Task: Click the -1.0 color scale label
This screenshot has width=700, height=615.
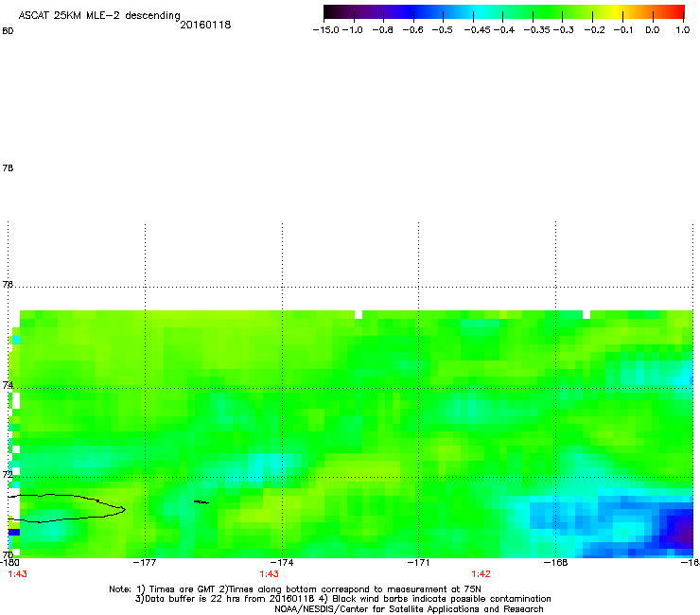Action: coord(353,30)
